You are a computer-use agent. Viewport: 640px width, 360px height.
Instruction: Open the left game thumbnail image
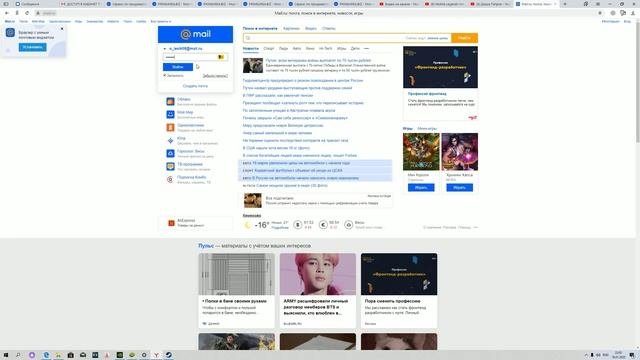point(421,152)
